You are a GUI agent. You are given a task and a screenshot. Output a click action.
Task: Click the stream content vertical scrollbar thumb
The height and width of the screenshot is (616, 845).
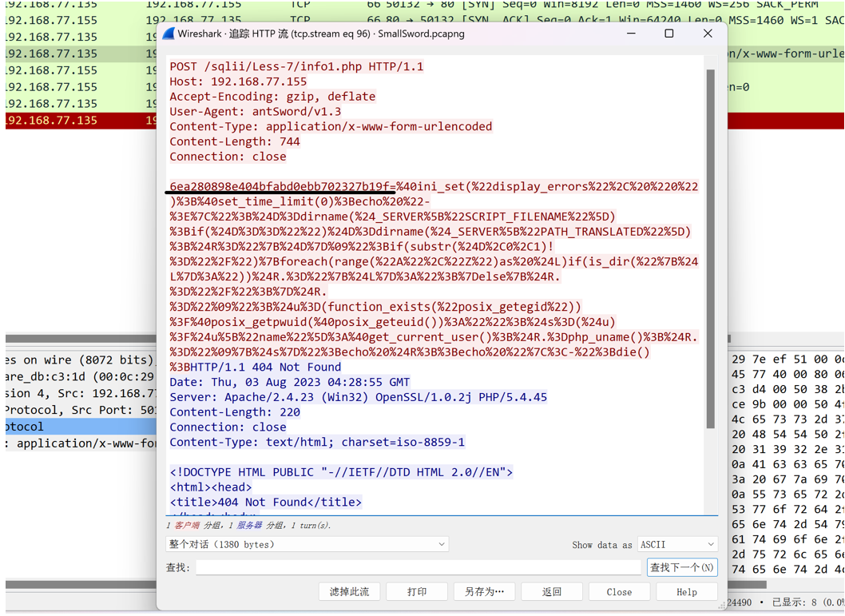point(710,249)
